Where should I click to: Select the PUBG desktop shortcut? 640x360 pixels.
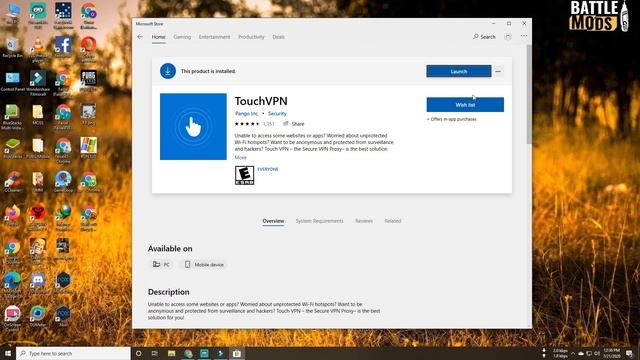coord(88,81)
